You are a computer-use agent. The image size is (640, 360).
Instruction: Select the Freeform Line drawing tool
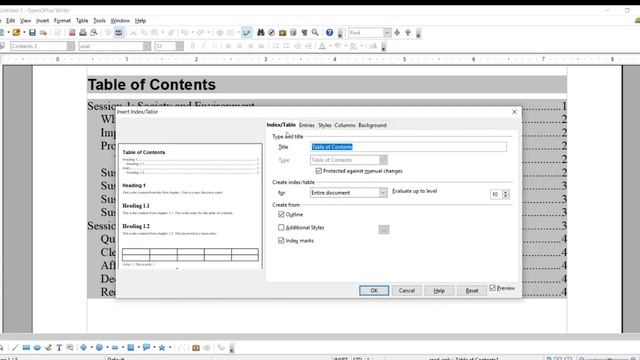(48, 348)
